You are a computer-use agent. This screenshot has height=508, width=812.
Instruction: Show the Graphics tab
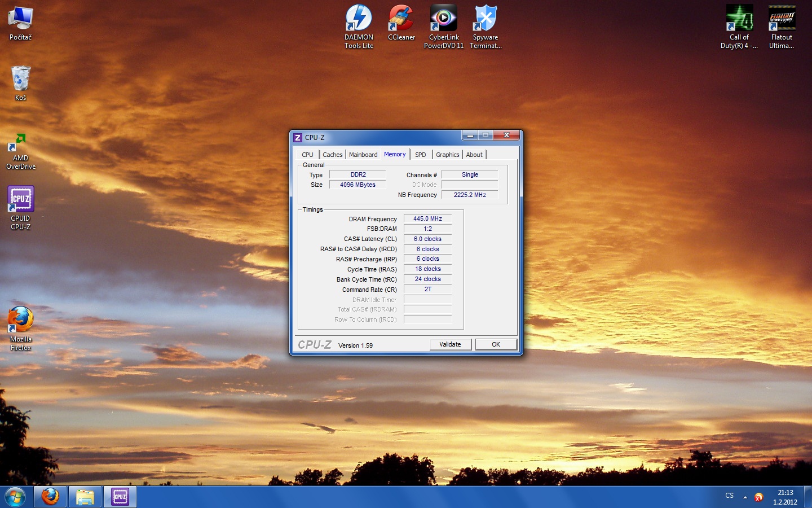(x=447, y=155)
